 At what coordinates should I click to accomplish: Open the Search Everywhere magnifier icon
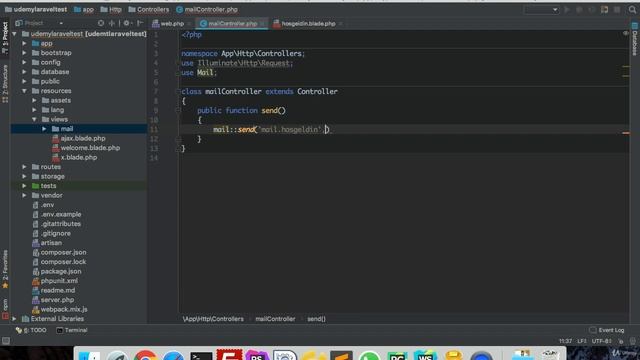pyautogui.click(x=632, y=9)
